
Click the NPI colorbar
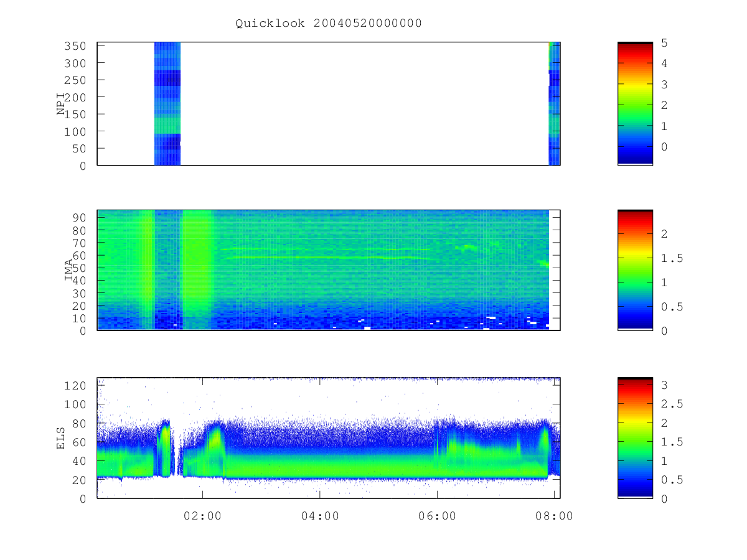[635, 103]
